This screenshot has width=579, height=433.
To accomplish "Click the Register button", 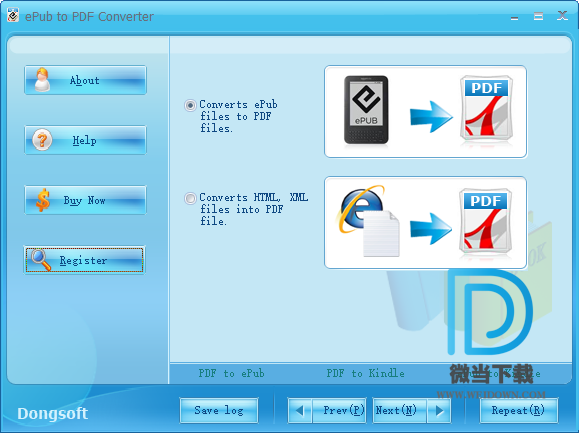I will (85, 260).
